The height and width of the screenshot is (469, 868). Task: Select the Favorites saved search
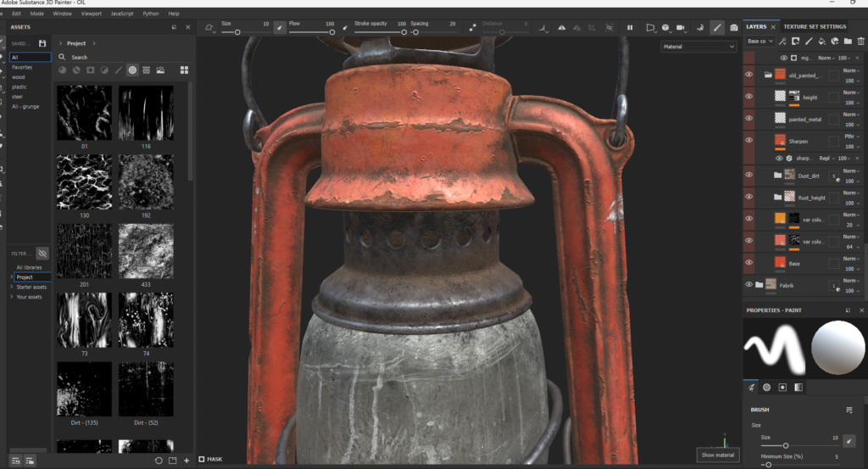click(22, 67)
